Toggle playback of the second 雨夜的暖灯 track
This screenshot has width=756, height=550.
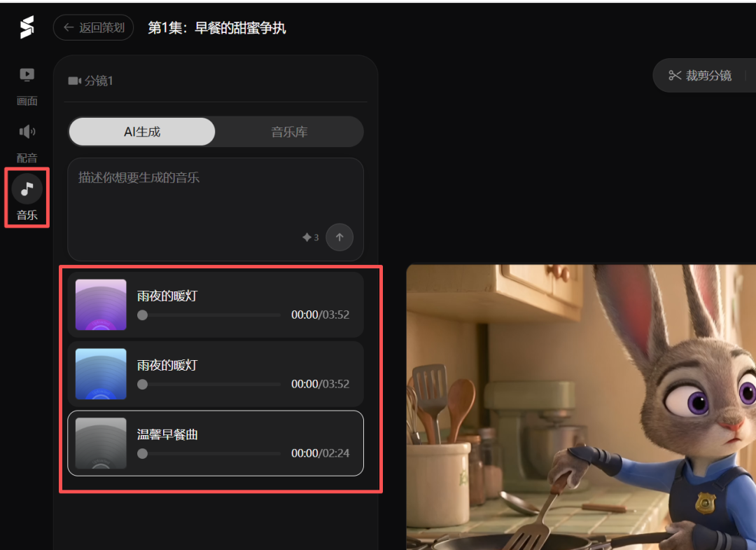142,384
